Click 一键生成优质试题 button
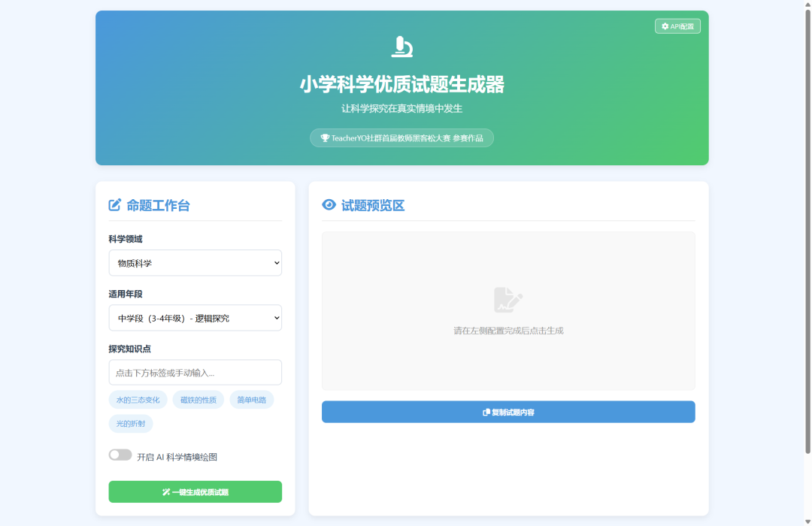 coord(195,491)
